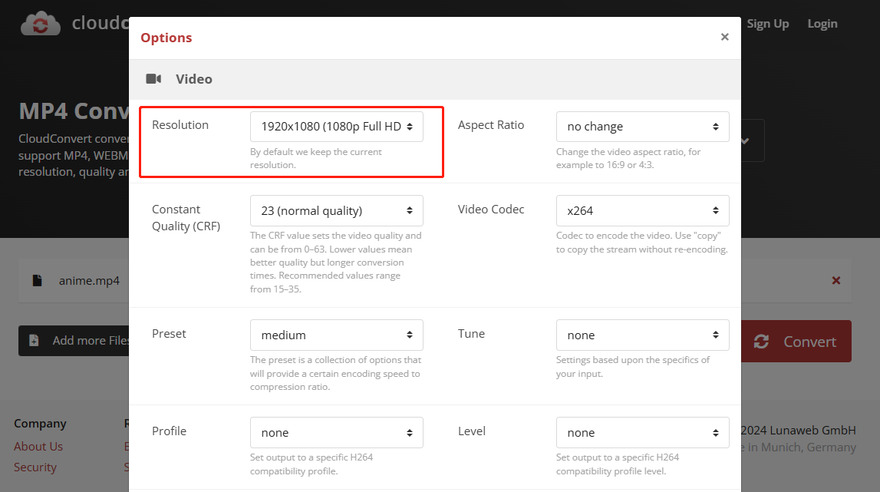
Task: Open the Profile dropdown
Action: point(336,432)
